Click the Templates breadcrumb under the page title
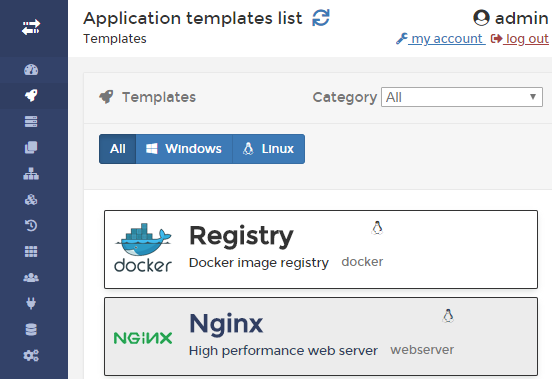 115,39
